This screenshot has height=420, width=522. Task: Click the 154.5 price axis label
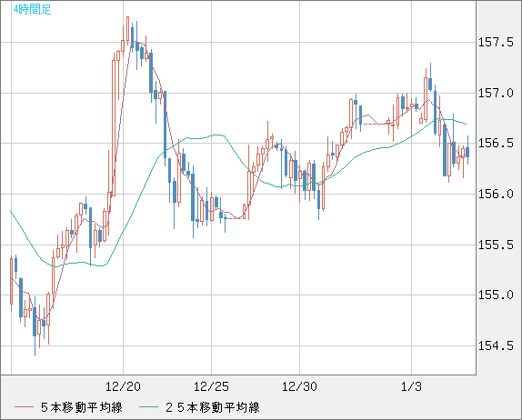tap(496, 345)
